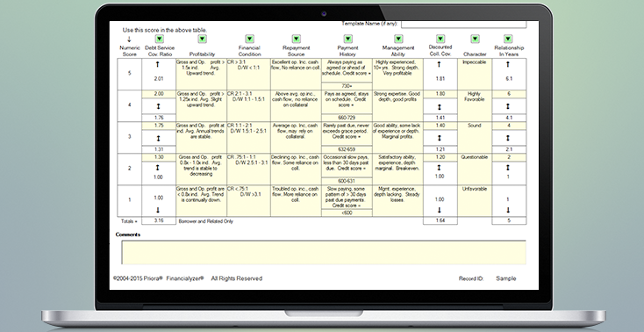The width and height of the screenshot is (644, 332).
Task: Click the '730+' credit score cell
Action: pyautogui.click(x=347, y=86)
